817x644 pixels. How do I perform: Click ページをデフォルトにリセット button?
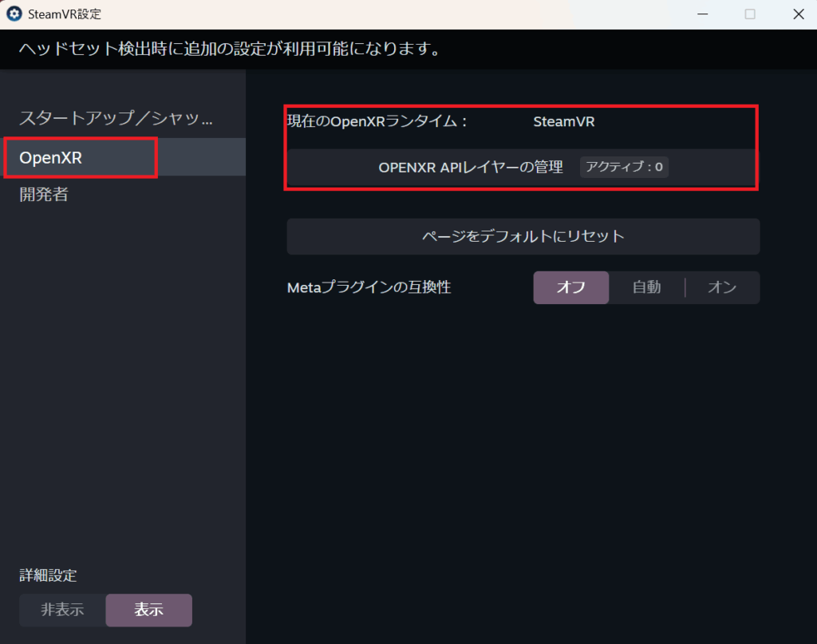click(x=523, y=236)
